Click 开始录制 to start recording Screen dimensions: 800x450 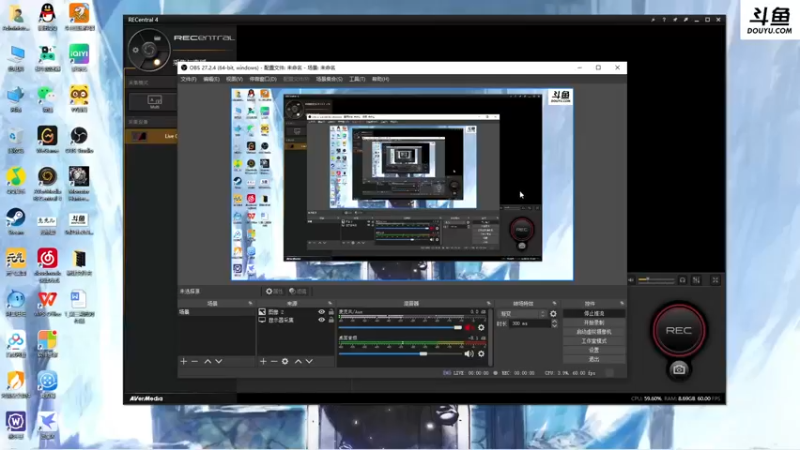coord(594,322)
